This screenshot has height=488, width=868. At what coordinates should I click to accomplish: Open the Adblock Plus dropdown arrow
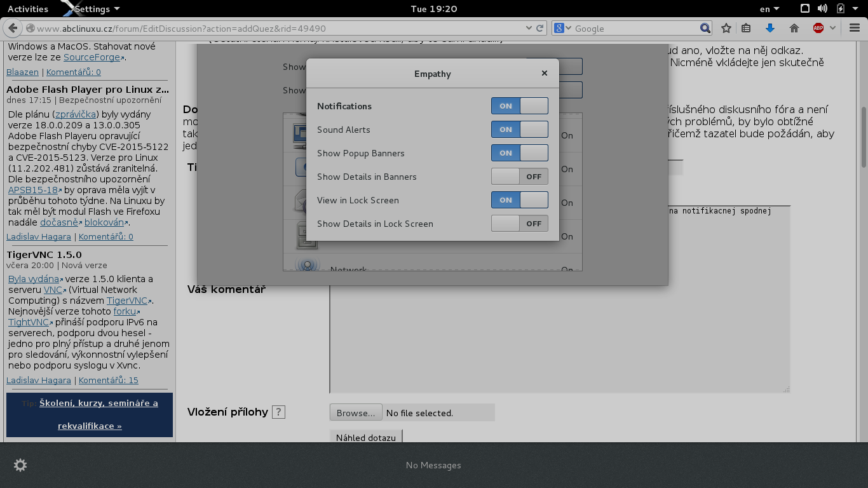coord(833,28)
